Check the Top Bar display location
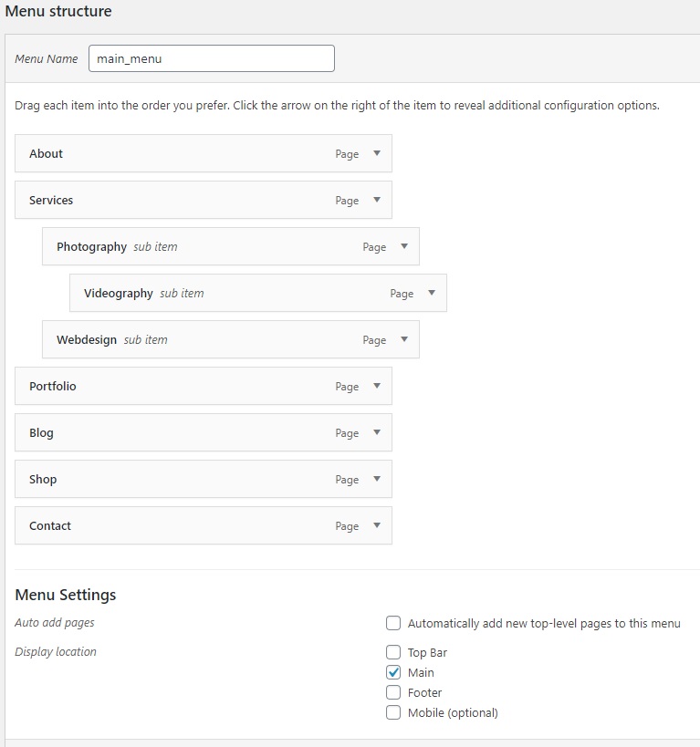700x747 pixels. [x=393, y=653]
